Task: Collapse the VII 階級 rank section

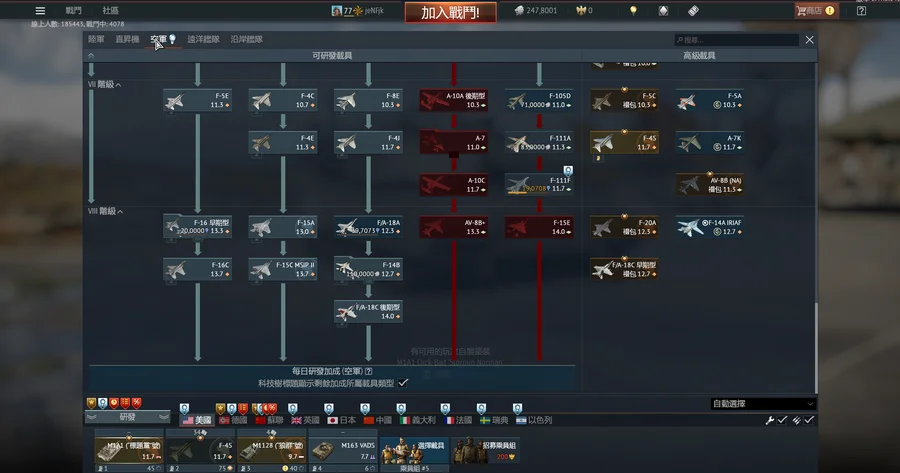Action: 104,84
